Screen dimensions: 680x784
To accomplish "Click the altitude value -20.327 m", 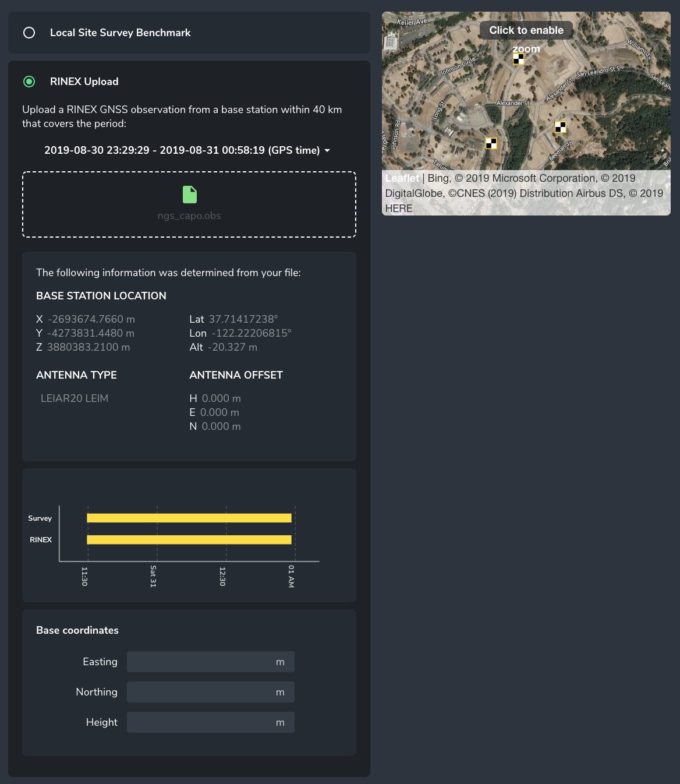I will point(232,347).
